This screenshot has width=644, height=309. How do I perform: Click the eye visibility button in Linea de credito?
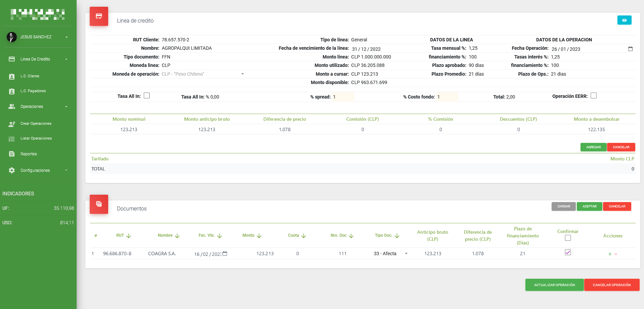coord(624,20)
